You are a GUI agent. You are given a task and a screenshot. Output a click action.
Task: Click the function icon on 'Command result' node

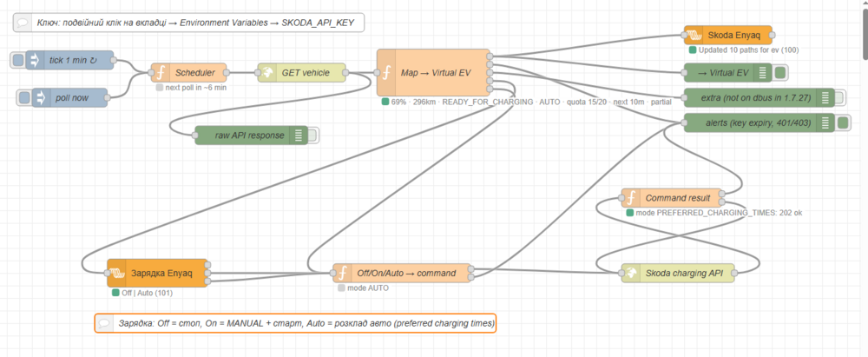pyautogui.click(x=630, y=197)
